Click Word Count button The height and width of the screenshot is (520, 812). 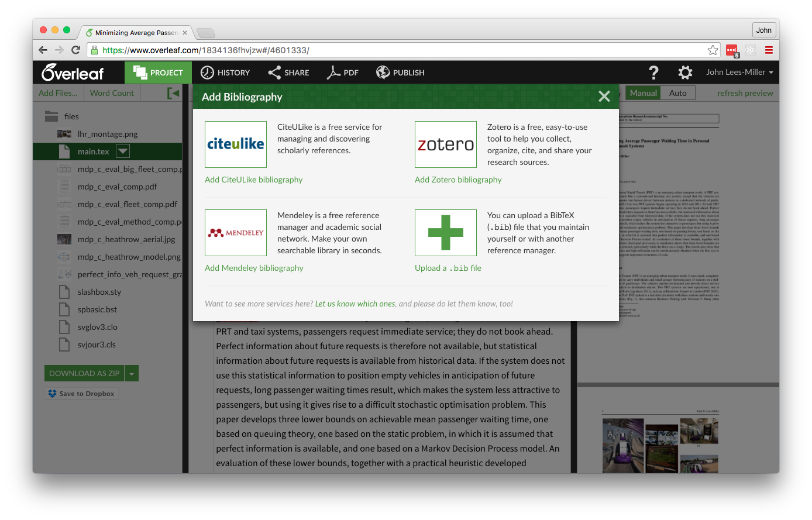point(112,93)
